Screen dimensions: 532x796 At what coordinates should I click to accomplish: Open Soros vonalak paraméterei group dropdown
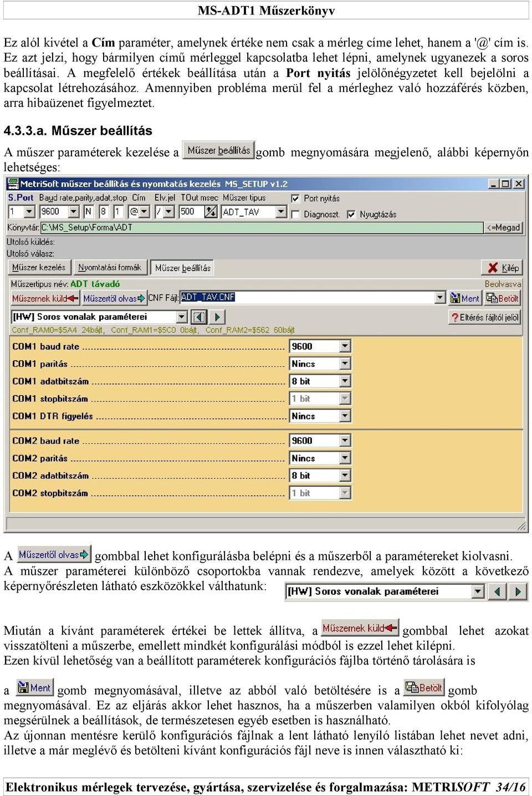(182, 317)
